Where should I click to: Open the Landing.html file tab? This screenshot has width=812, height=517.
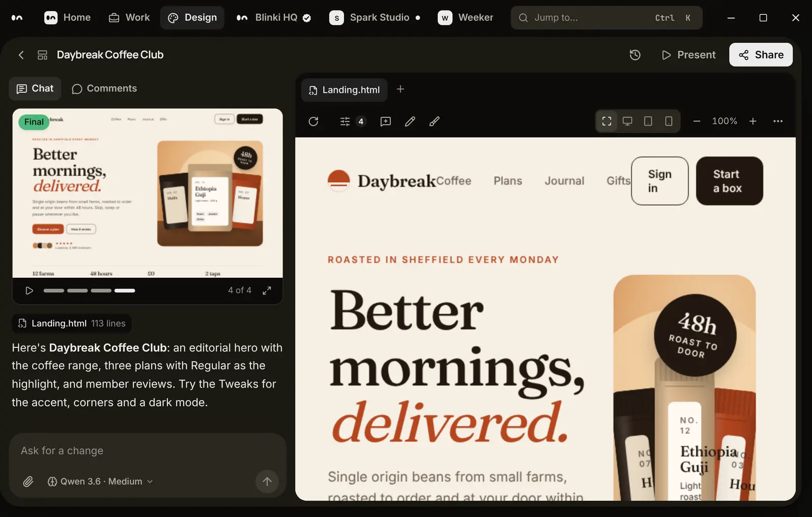pyautogui.click(x=345, y=90)
